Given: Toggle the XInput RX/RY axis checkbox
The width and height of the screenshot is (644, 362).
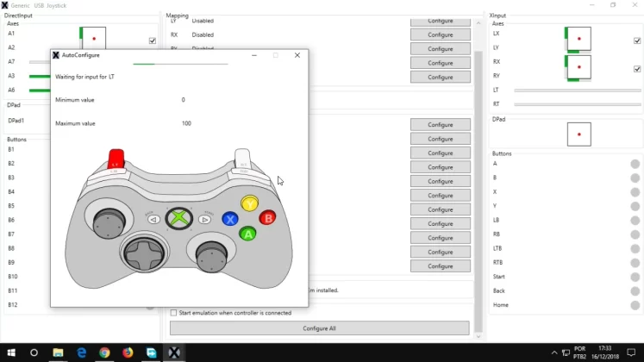Looking at the screenshot, I should tap(637, 69).
